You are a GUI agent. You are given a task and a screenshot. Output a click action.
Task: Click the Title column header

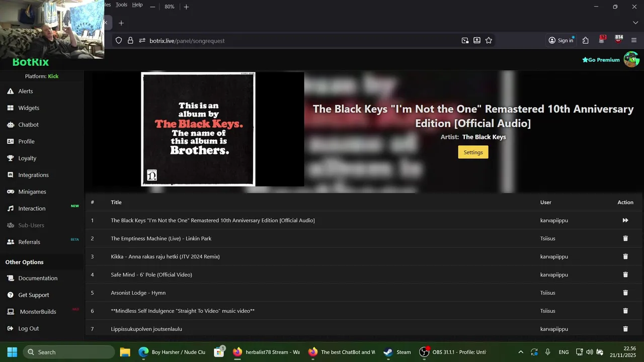(116, 202)
